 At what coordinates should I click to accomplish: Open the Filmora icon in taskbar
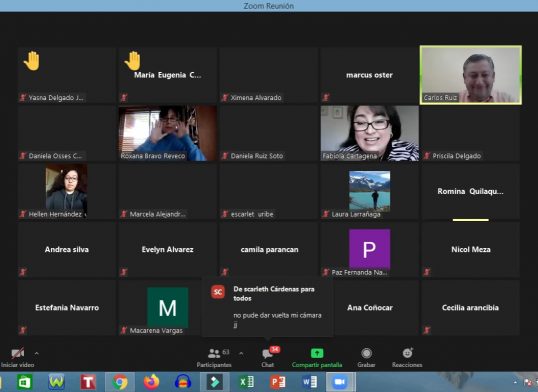pos(214,382)
